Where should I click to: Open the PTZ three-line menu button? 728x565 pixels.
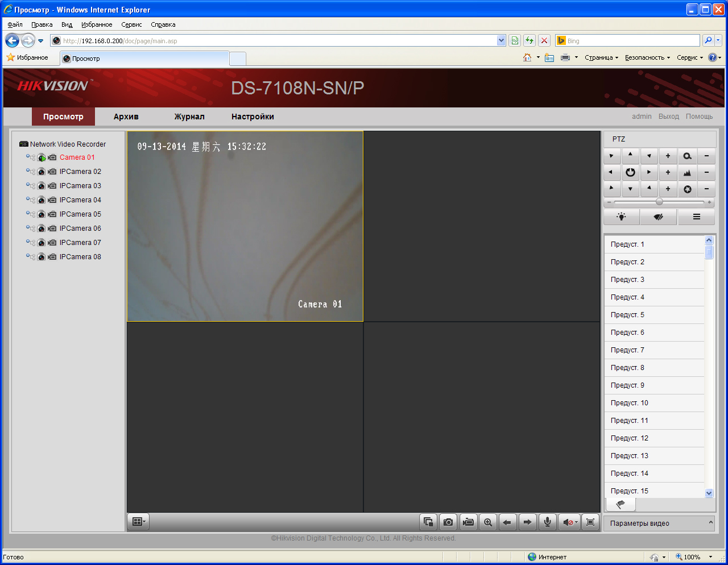click(696, 217)
